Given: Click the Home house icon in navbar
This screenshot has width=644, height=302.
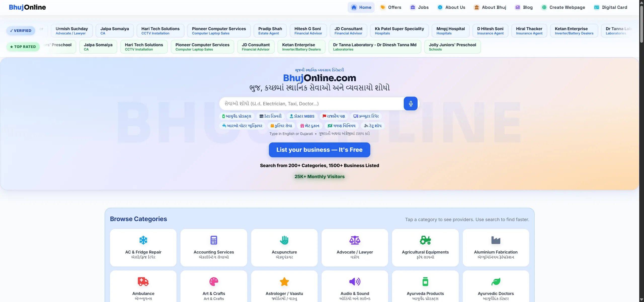Looking at the screenshot, I should tap(354, 7).
